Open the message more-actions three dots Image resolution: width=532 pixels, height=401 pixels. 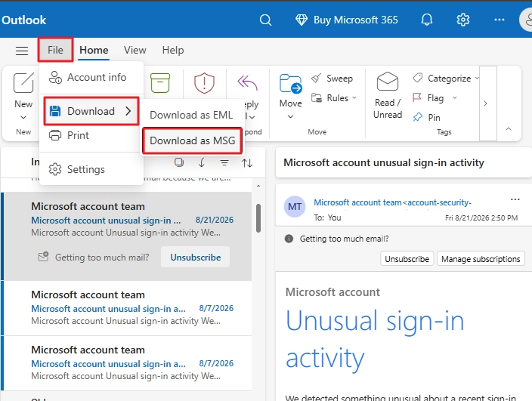(515, 199)
